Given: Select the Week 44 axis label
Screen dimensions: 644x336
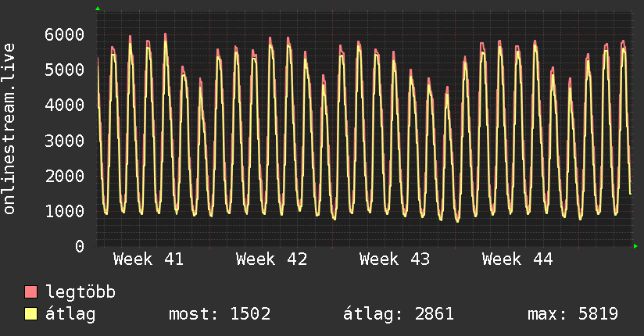Looking at the screenshot, I should coord(517,259).
